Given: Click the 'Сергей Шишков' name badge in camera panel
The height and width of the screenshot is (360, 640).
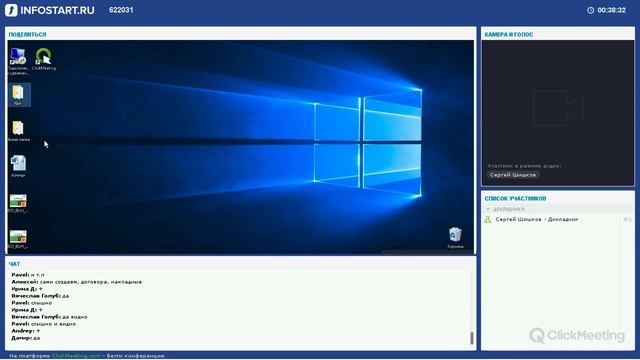Looking at the screenshot, I should (513, 175).
